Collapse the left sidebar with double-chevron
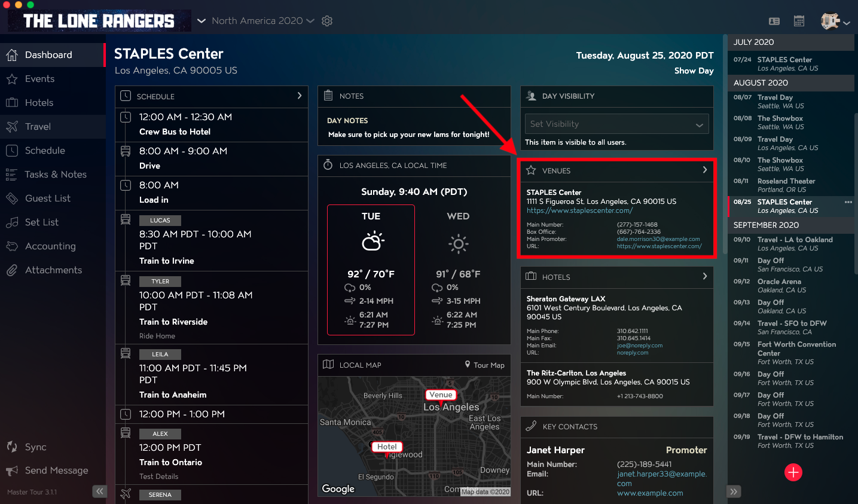 tap(99, 491)
